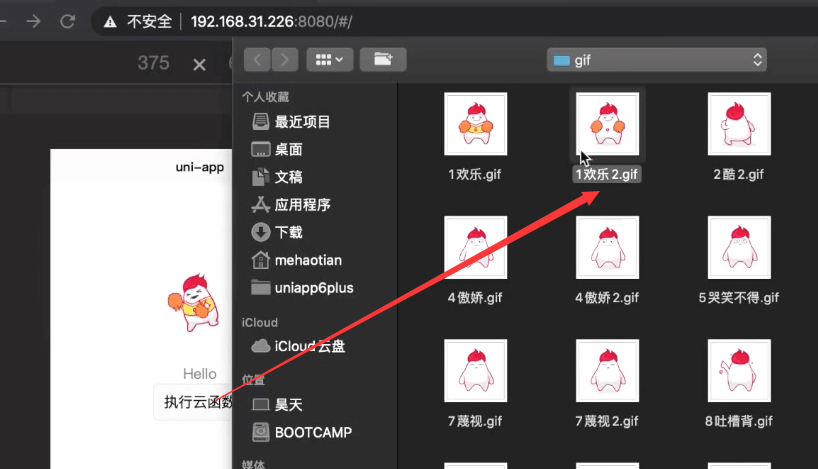Click the 应用程序 applications icon
Image resolution: width=818 pixels, height=469 pixels.
[x=260, y=205]
